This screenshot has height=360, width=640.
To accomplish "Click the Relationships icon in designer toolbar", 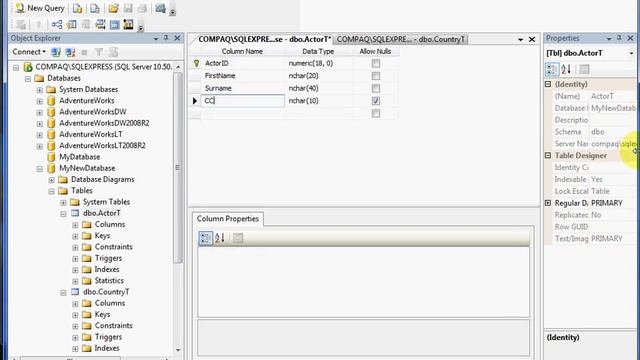I will [x=57, y=25].
